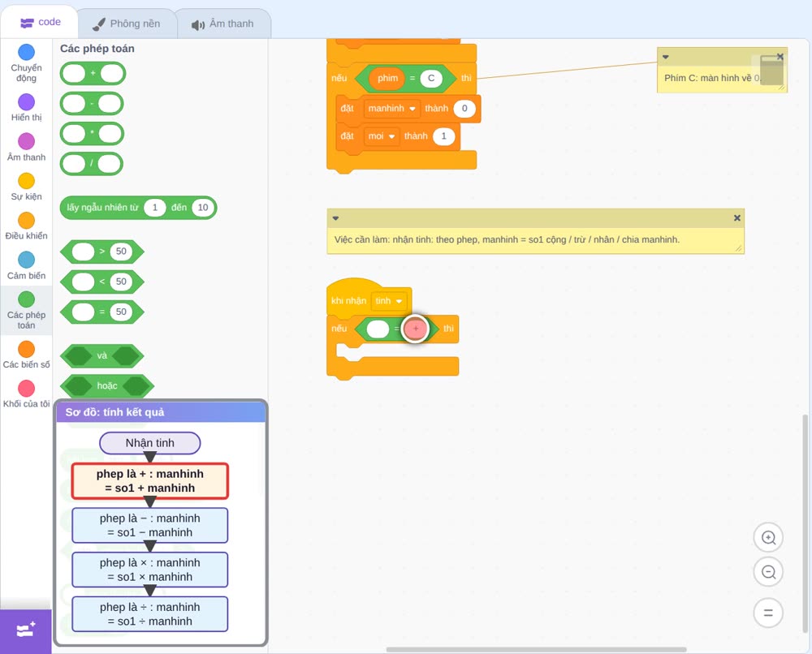Screen dimensions: 812x654
Task: Open the tinh message dropdown
Action: coord(389,301)
